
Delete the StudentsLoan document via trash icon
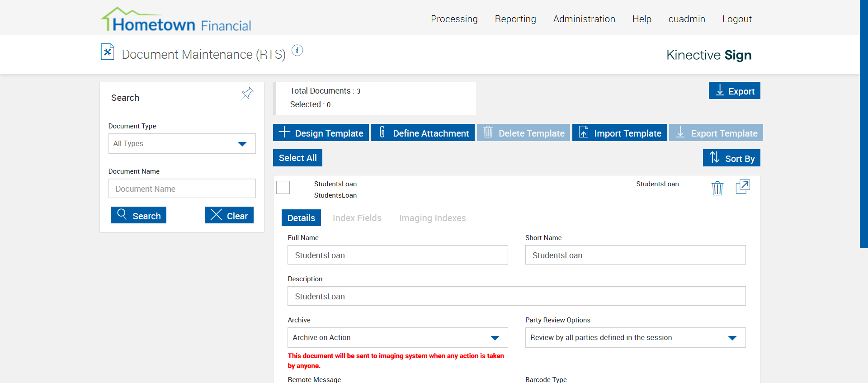717,188
